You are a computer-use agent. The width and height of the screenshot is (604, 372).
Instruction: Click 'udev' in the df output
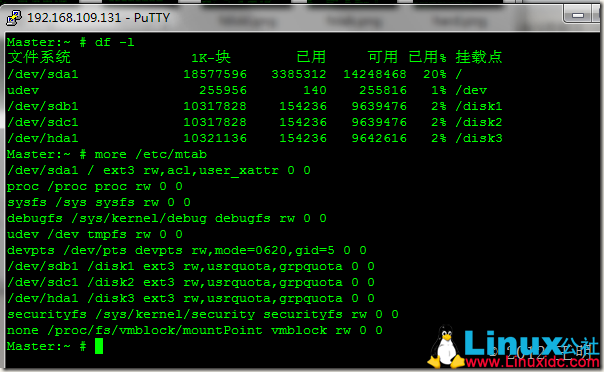23,90
